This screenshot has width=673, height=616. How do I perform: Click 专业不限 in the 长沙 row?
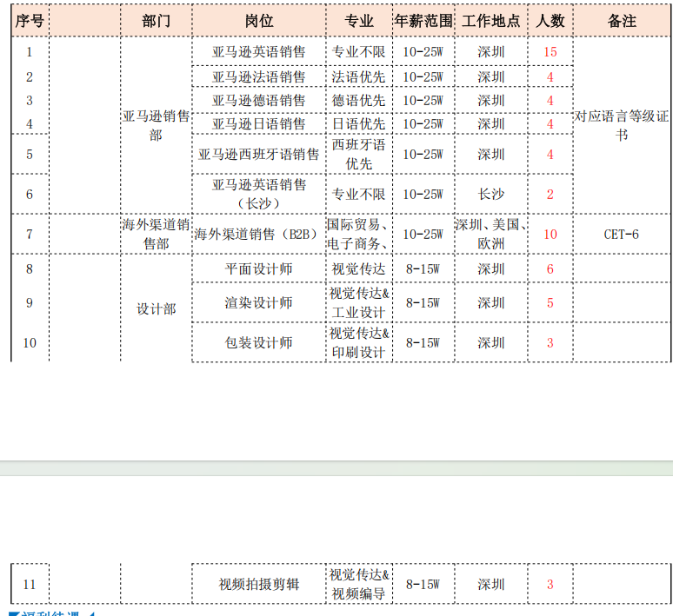pyautogui.click(x=359, y=194)
